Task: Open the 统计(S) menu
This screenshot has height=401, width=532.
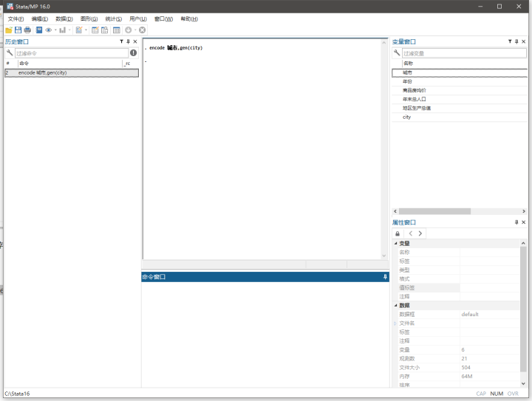Action: coord(113,19)
